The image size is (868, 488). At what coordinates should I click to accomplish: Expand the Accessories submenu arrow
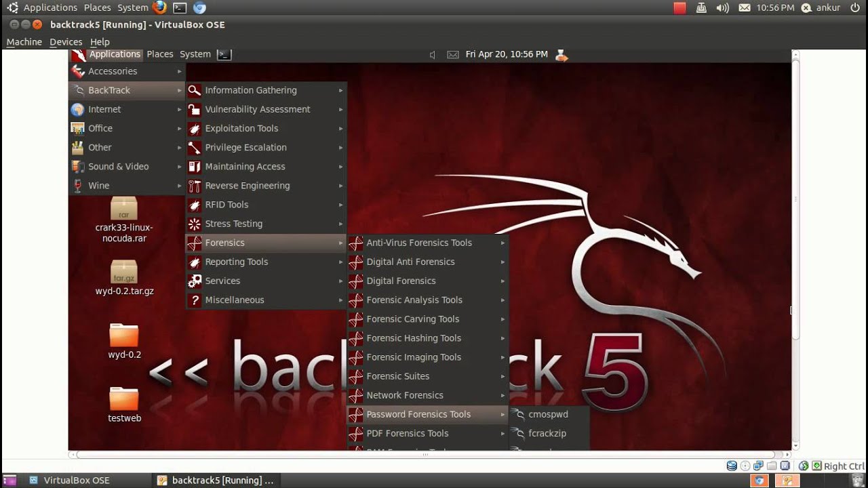(180, 71)
